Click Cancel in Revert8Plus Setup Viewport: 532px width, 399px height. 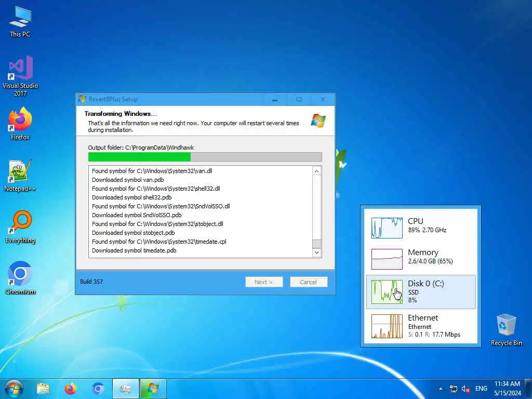click(309, 282)
